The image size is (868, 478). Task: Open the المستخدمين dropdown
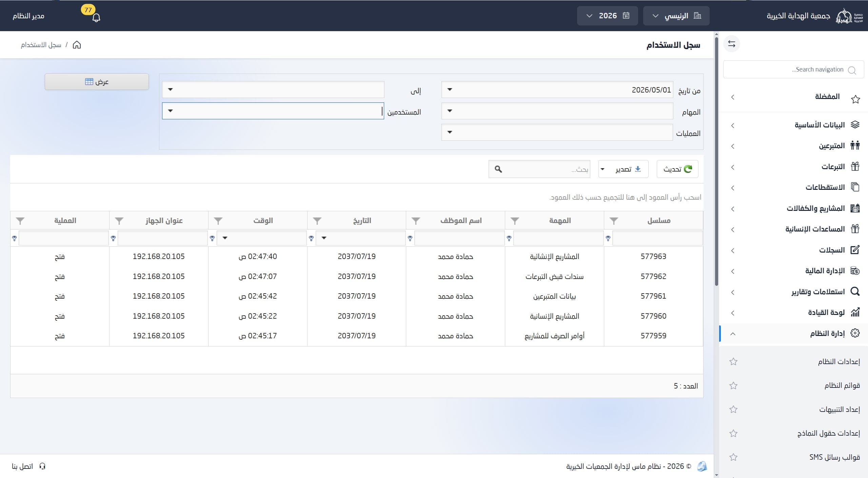tap(170, 111)
